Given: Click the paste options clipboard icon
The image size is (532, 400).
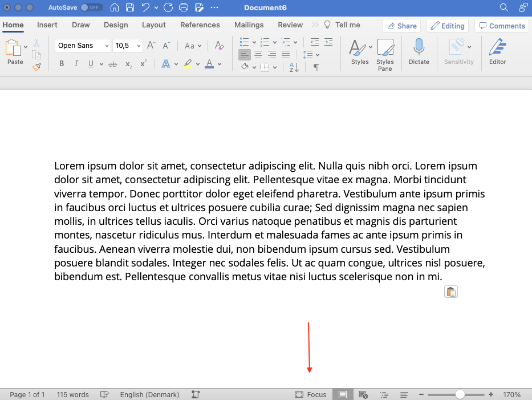Looking at the screenshot, I should click(x=451, y=292).
